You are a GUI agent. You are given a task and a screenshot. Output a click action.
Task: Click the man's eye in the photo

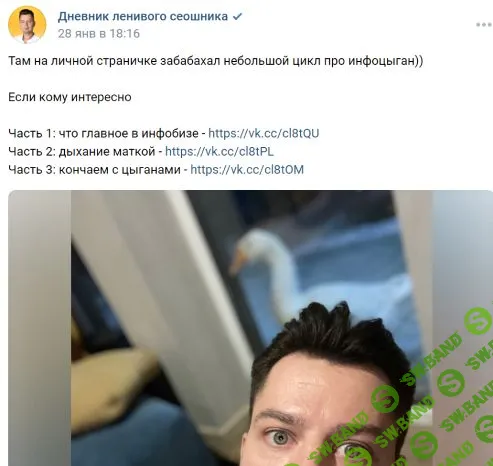[281, 438]
